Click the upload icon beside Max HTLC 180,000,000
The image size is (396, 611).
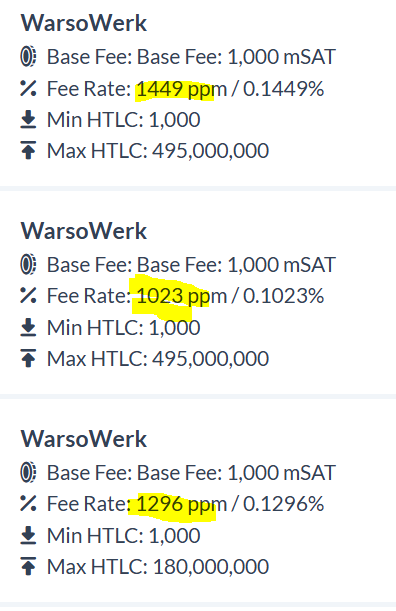coord(28,566)
